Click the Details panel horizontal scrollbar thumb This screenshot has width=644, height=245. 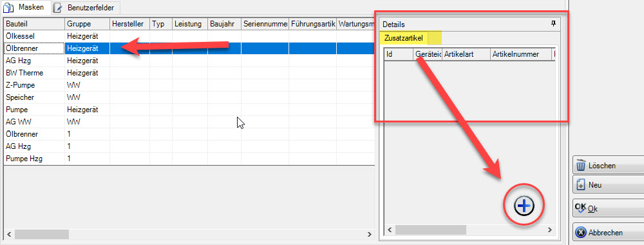(x=431, y=230)
